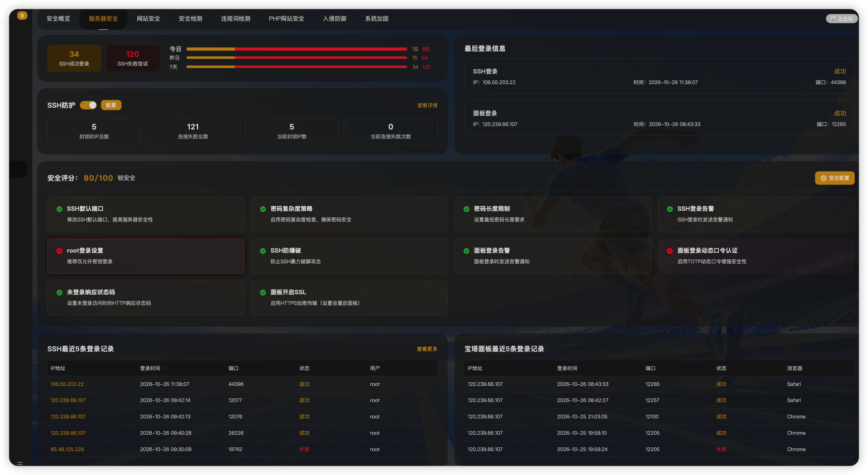Open the 安全概览 tab
The width and height of the screenshot is (868, 475).
tap(58, 19)
